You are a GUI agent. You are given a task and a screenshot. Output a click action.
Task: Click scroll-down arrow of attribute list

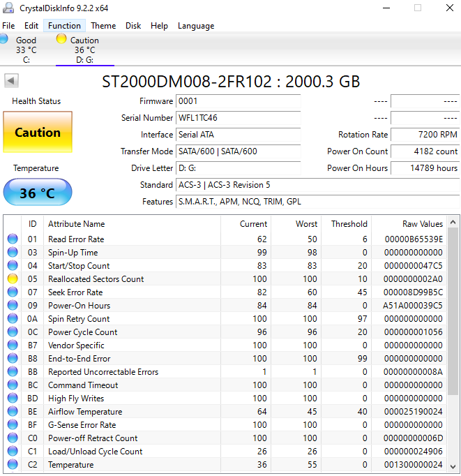pyautogui.click(x=453, y=467)
